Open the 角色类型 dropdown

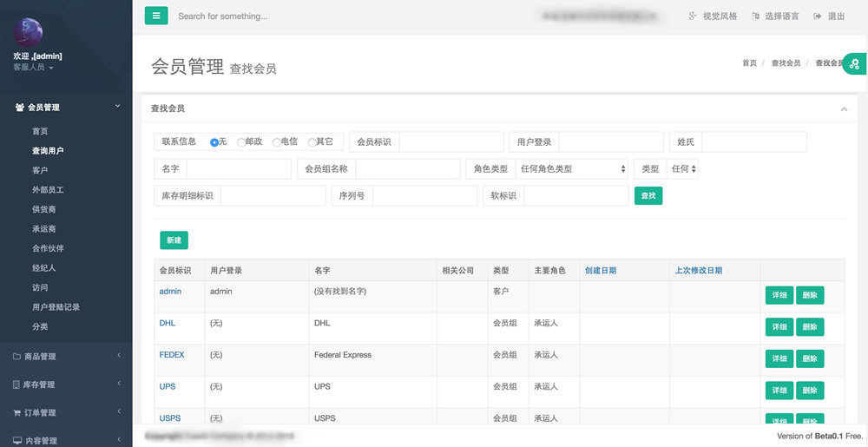click(571, 169)
